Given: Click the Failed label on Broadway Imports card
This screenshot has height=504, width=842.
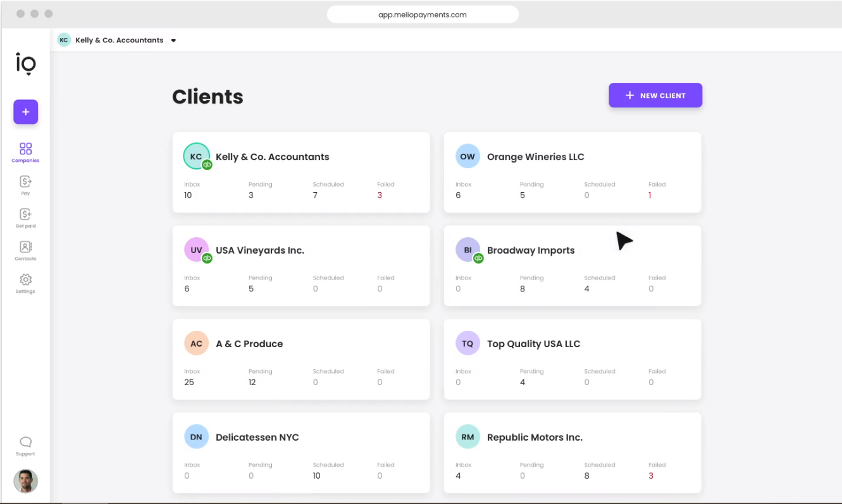Looking at the screenshot, I should [x=657, y=278].
